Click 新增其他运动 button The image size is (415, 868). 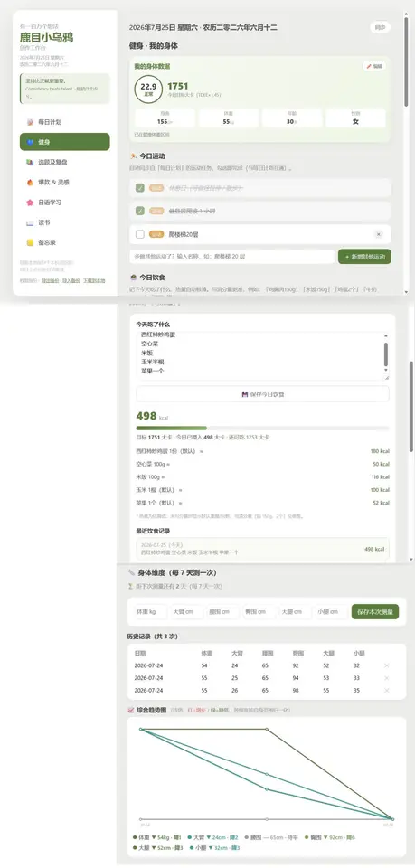tap(364, 257)
